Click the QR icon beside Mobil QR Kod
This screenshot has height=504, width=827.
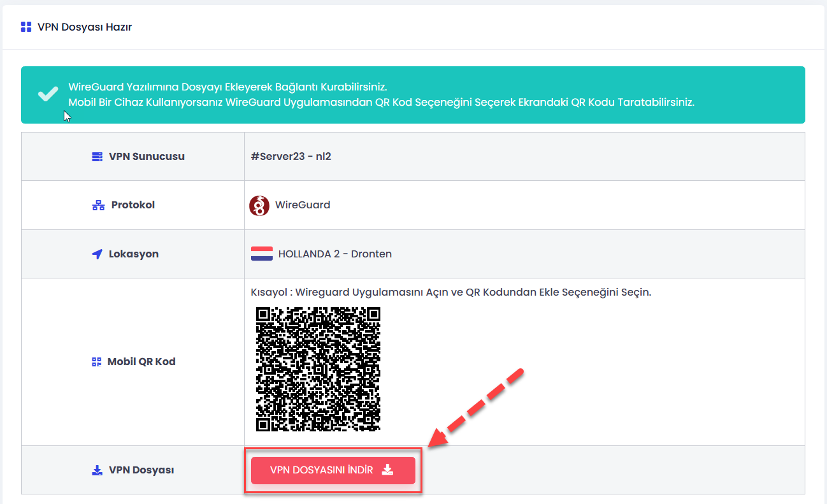tap(97, 362)
